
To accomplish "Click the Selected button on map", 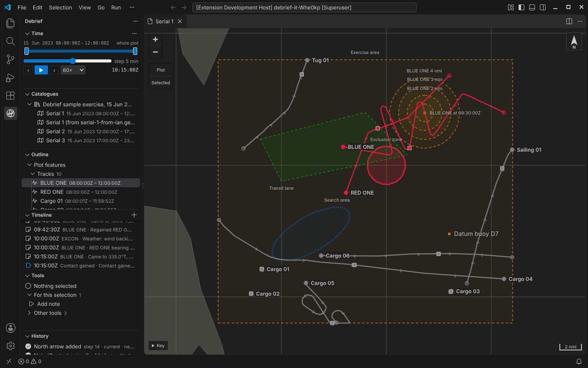I will 160,83.
